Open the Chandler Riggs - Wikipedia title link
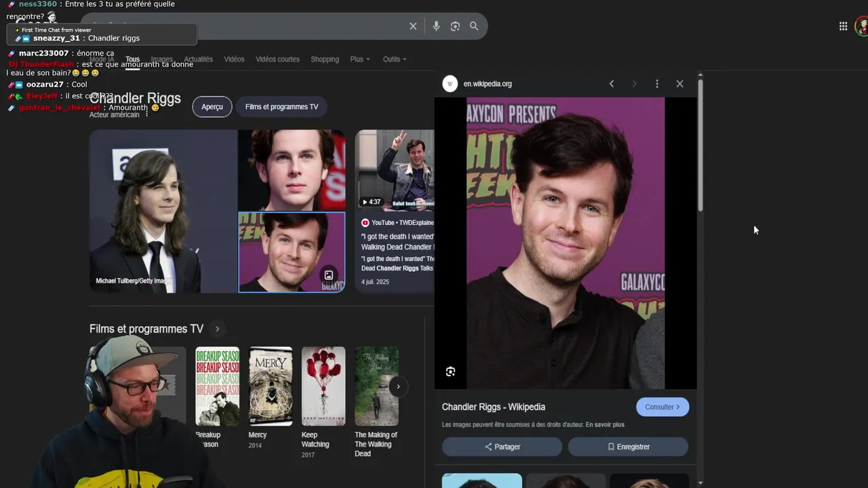The width and height of the screenshot is (868, 488). click(x=494, y=407)
